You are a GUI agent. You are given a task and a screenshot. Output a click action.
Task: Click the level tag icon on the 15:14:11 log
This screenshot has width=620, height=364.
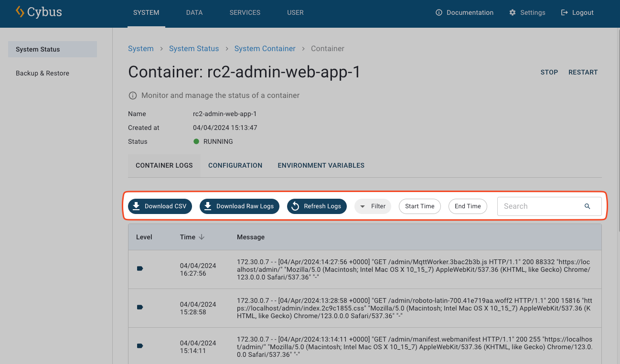(x=140, y=346)
